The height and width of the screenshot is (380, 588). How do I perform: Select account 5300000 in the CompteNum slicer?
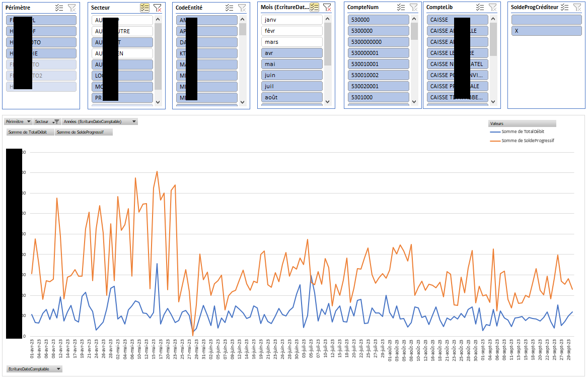tap(379, 31)
